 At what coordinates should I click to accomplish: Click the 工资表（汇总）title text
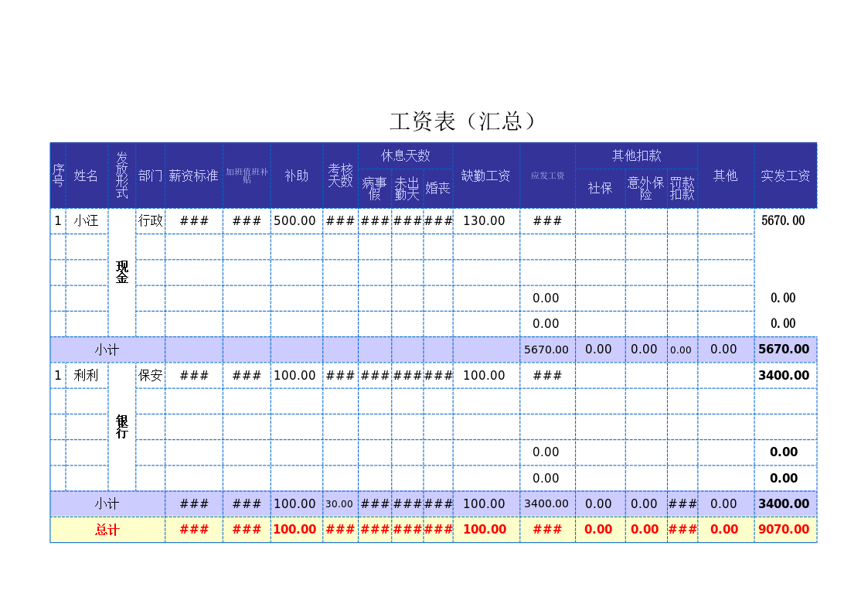(463, 121)
